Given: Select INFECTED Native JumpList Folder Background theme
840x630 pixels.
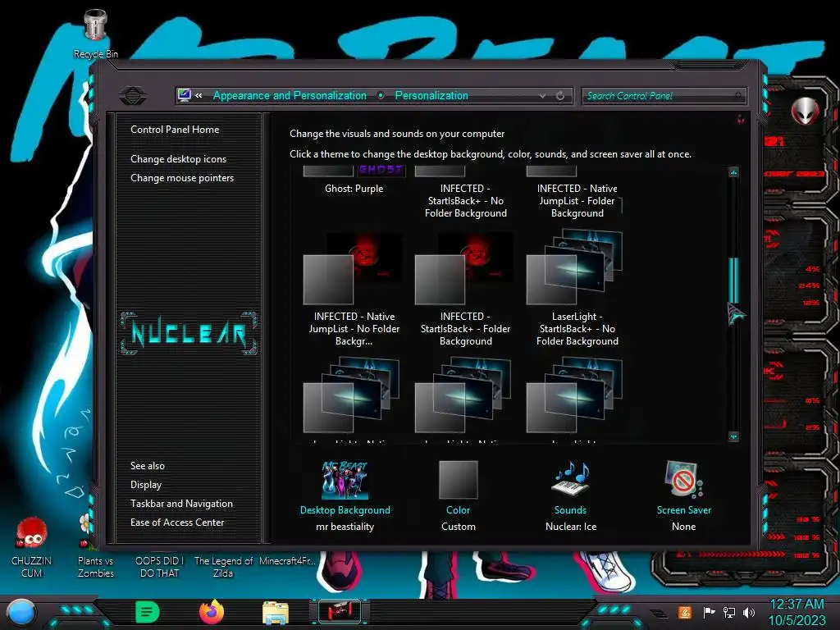Looking at the screenshot, I should [x=577, y=193].
